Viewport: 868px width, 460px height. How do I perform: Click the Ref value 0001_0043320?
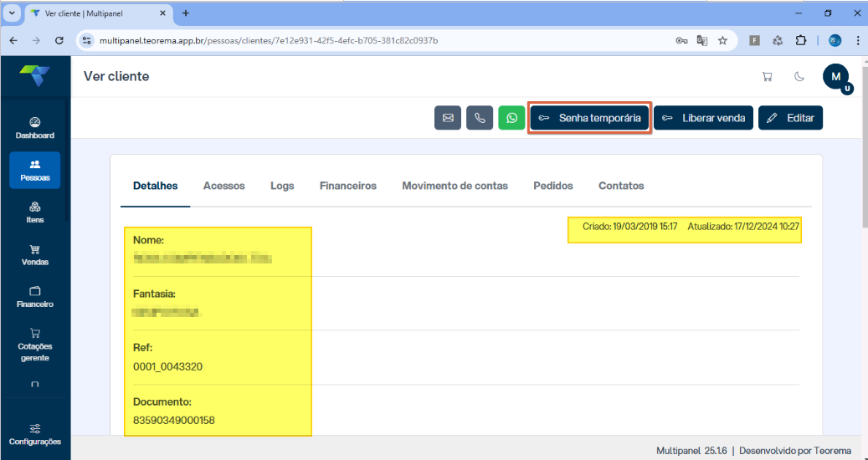coord(167,366)
